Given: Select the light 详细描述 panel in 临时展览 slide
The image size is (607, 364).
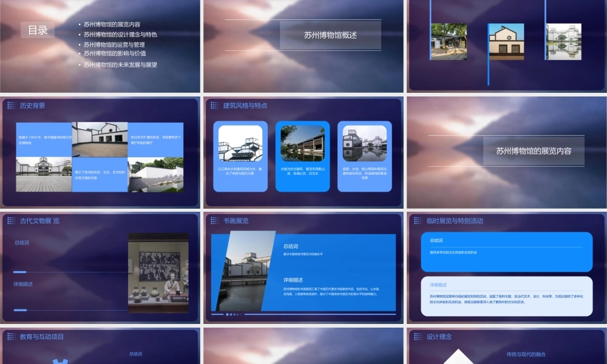Looking at the screenshot, I should pyautogui.click(x=506, y=296).
